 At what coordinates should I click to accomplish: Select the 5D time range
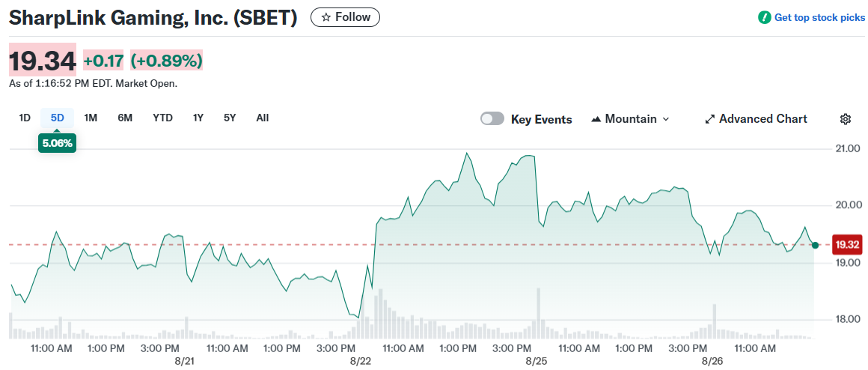[x=57, y=118]
